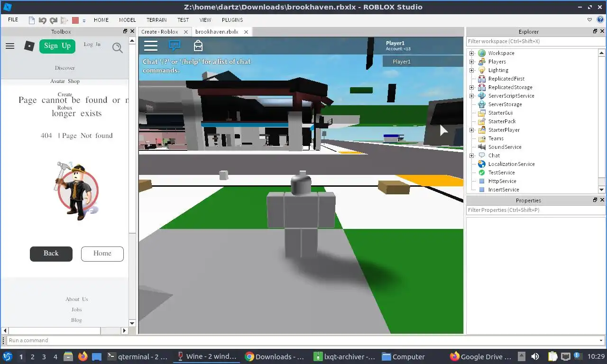Expand the Workspace tree node
Screen dimensions: 607x364
[x=472, y=53]
